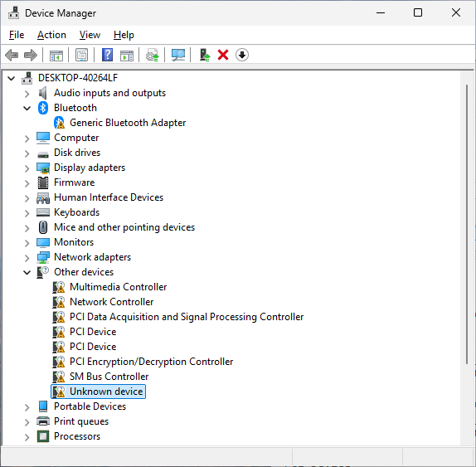Click the vertical scrollbar thumb
Viewport: 476px width, 467px height.
coord(467,225)
